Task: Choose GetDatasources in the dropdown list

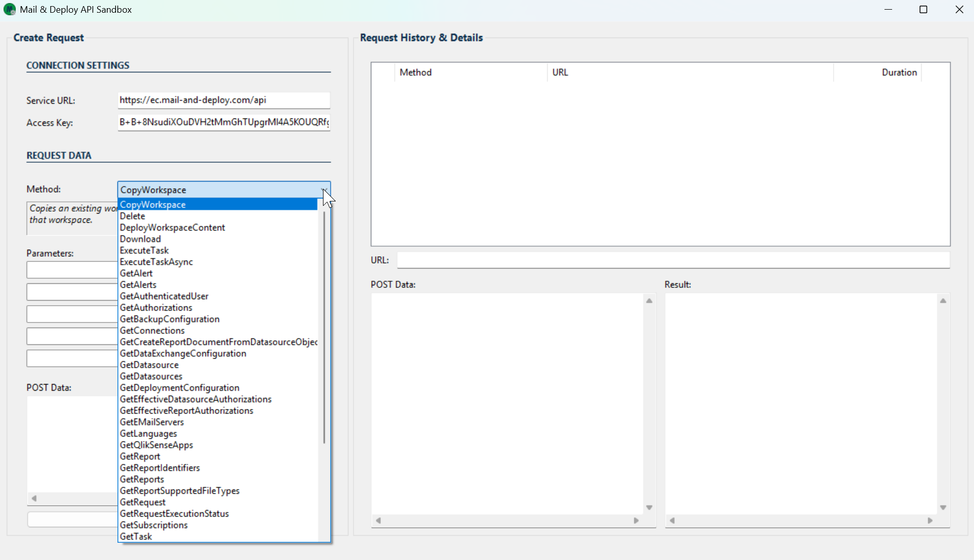Action: pos(151,376)
